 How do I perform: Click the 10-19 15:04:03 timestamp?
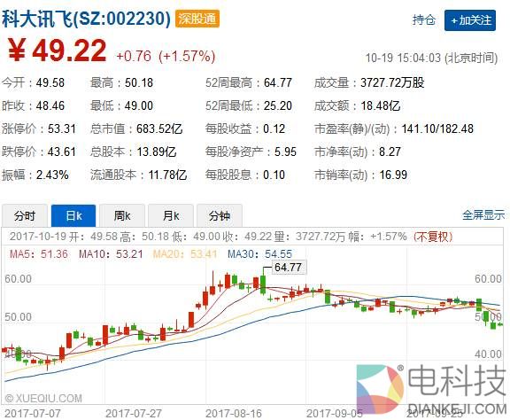tap(431, 58)
